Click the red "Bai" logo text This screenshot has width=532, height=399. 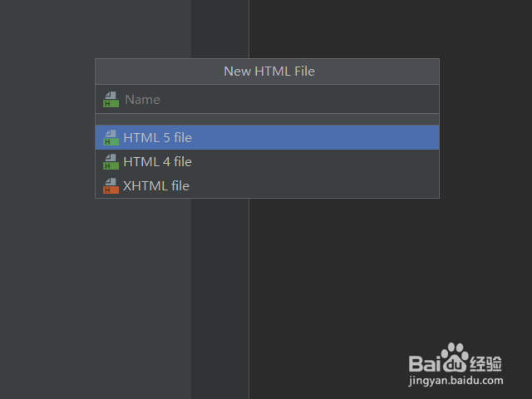point(424,362)
